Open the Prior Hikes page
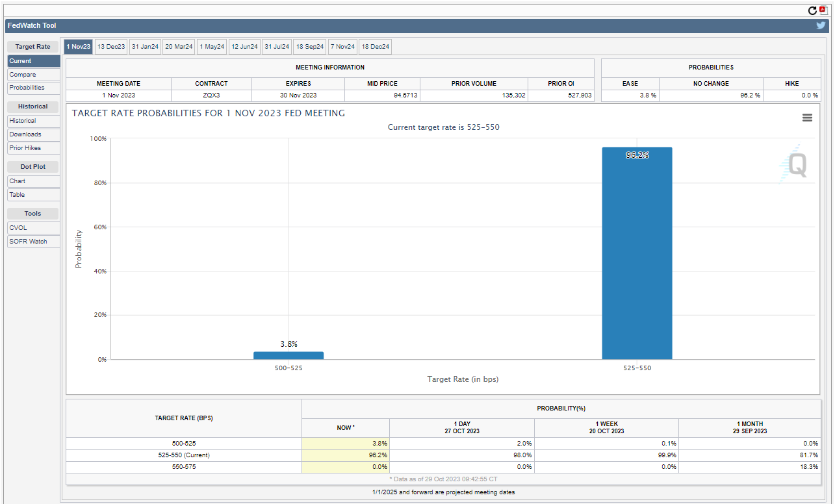The width and height of the screenshot is (835, 504). coord(34,148)
